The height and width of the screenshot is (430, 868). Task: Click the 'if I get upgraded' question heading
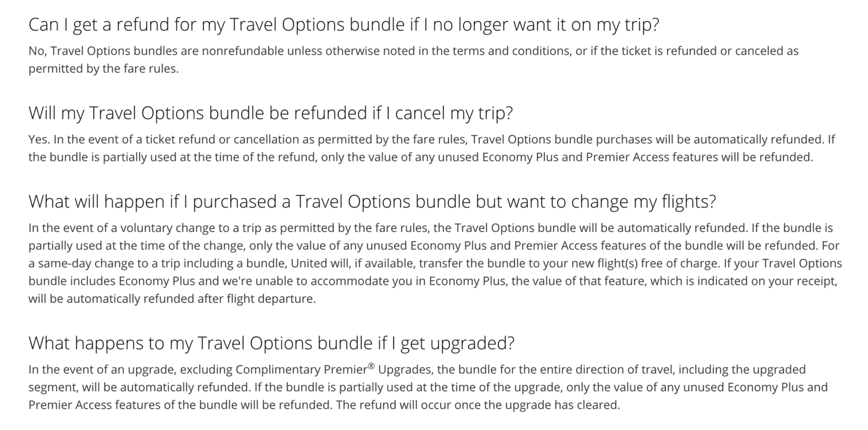[271, 343]
